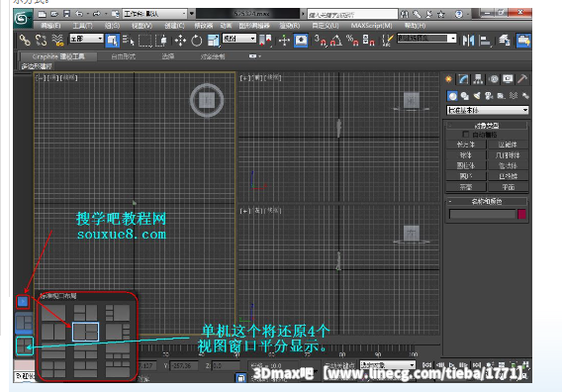Open the Utilities hammer panel tab
562x392 pixels.
[522, 79]
